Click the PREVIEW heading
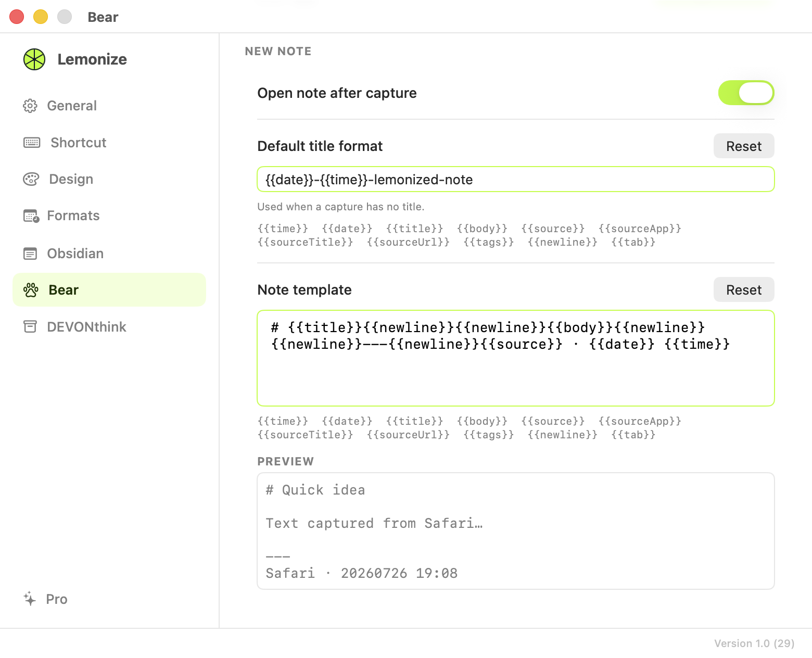Image resolution: width=812 pixels, height=658 pixels. pos(286,461)
